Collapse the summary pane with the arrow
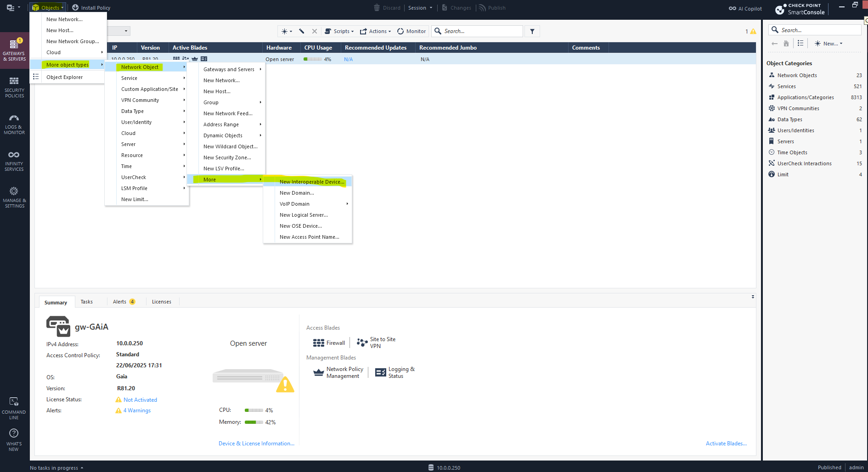This screenshot has height=472, width=868. pos(753,297)
